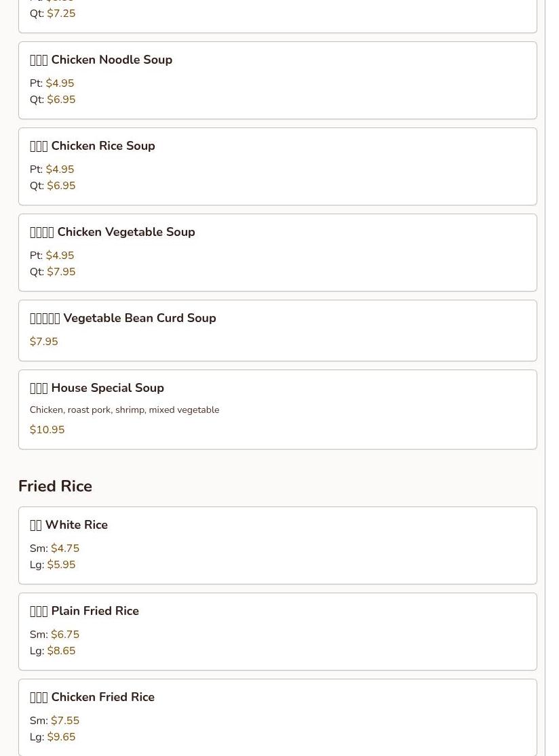Image resolution: width=559 pixels, height=756 pixels.
Task: Select Chicken Vegetable Soup quart price $7.95
Action: pyautogui.click(x=61, y=272)
